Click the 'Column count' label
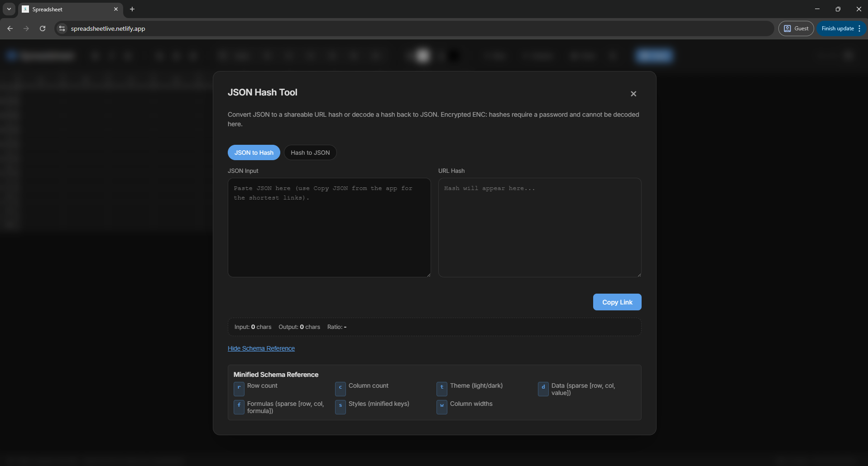The width and height of the screenshot is (868, 466). 369,385
